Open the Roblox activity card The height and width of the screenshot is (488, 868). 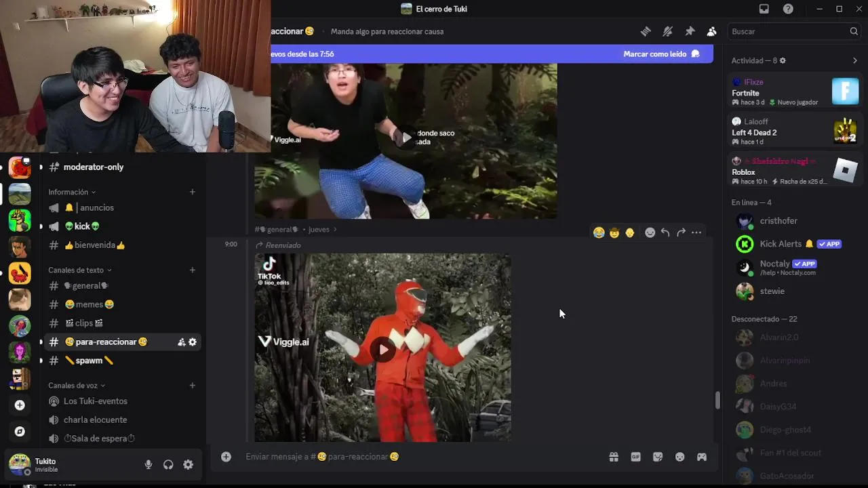795,171
